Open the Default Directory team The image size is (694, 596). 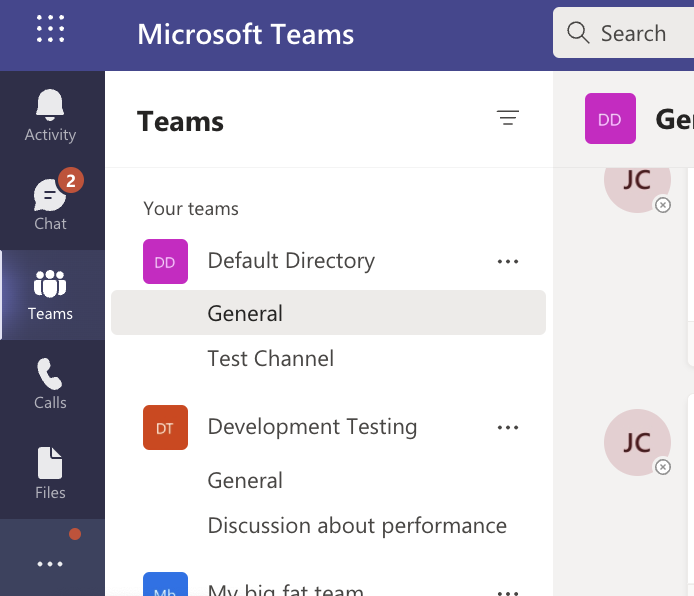point(291,261)
